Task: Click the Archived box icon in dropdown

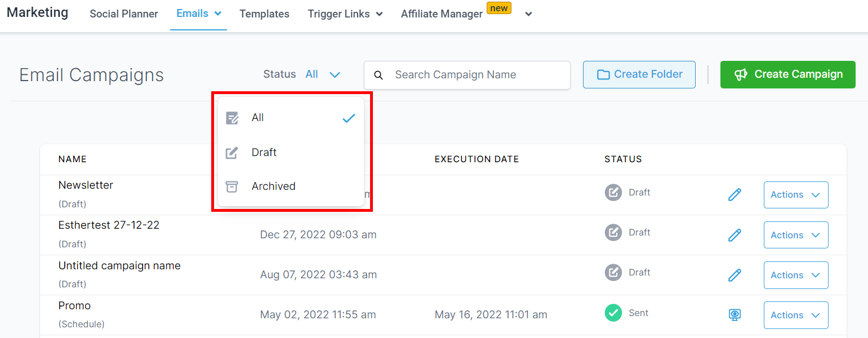Action: (x=232, y=186)
